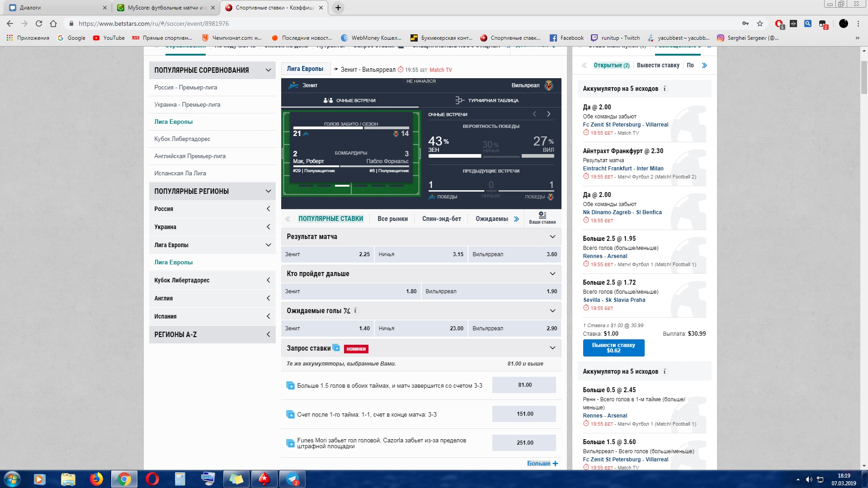Select Популярные ставки tab
The width and height of the screenshot is (868, 488).
pos(330,219)
